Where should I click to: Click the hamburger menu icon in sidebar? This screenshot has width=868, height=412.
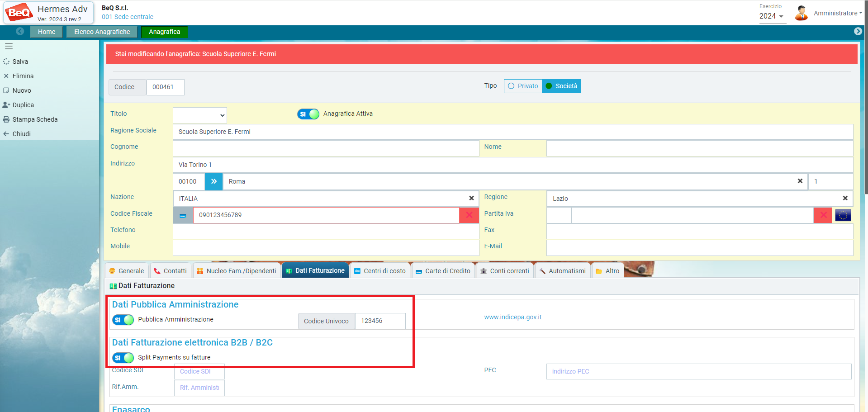click(x=9, y=46)
